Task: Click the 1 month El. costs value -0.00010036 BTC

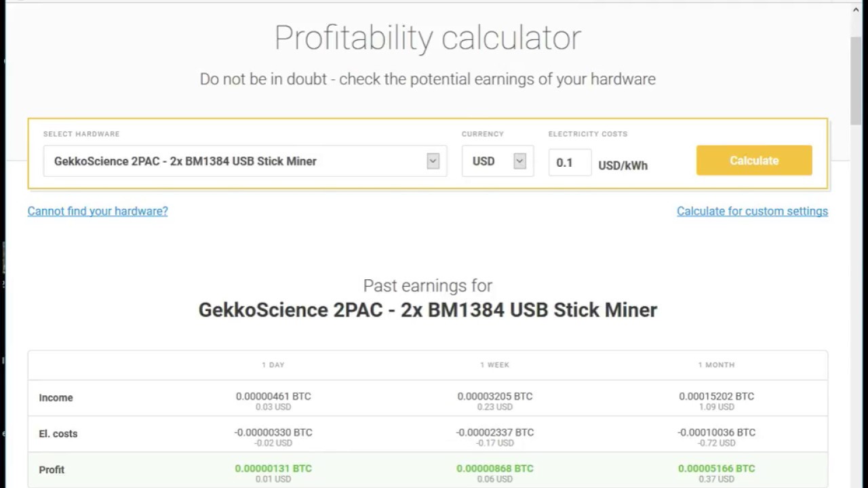Action: [716, 432]
